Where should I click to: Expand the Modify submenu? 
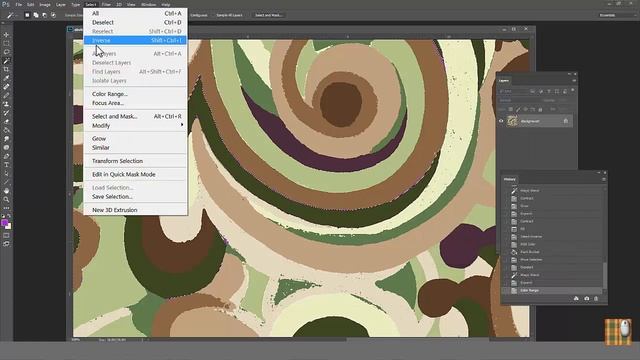pyautogui.click(x=136, y=125)
